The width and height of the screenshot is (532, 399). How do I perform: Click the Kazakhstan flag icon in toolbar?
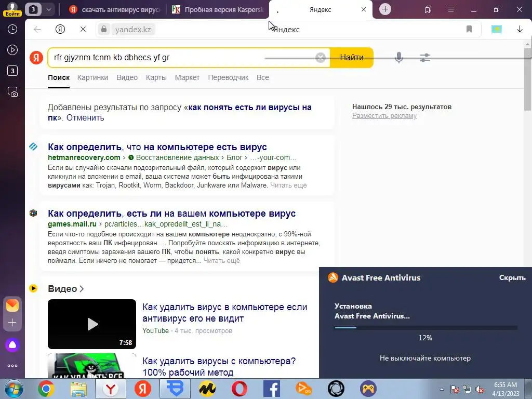[497, 29]
